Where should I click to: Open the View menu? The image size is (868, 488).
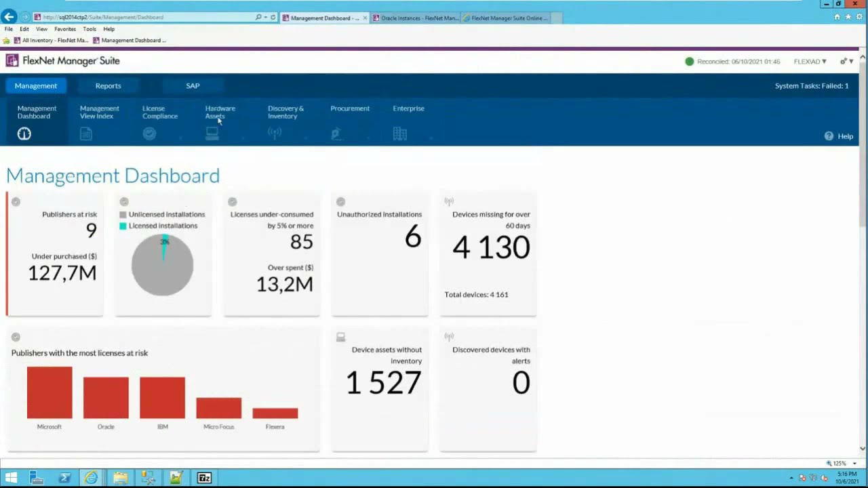pyautogui.click(x=41, y=29)
